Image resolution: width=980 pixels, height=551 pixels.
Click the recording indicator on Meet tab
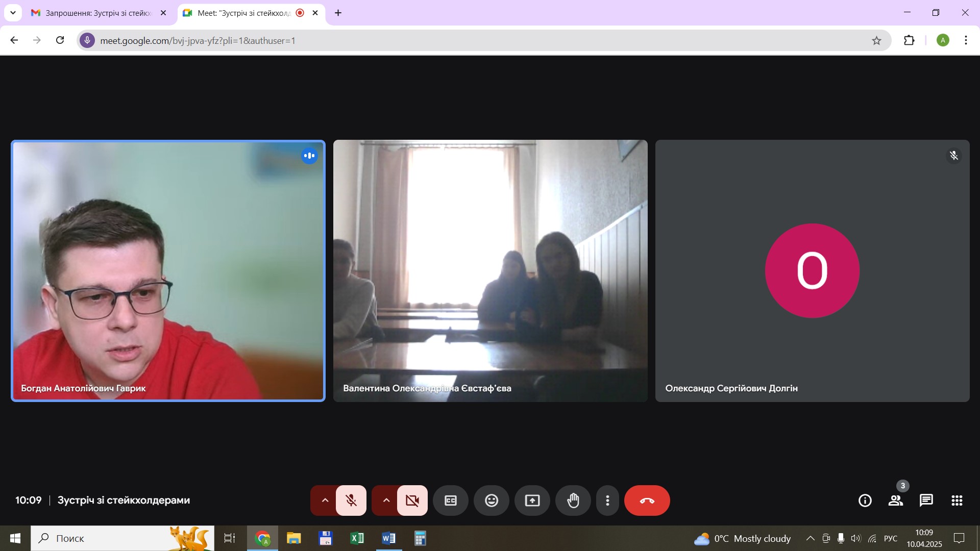point(300,13)
